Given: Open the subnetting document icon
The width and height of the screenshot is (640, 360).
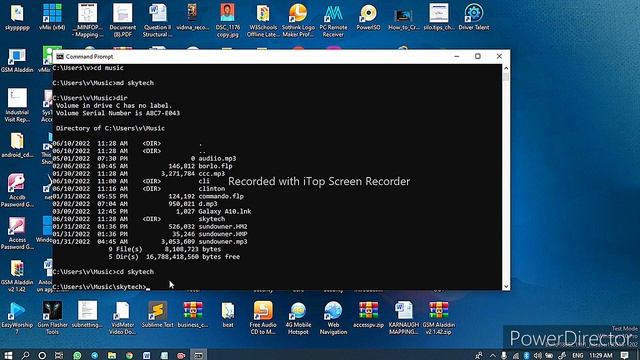Looking at the screenshot, I should point(87,315).
